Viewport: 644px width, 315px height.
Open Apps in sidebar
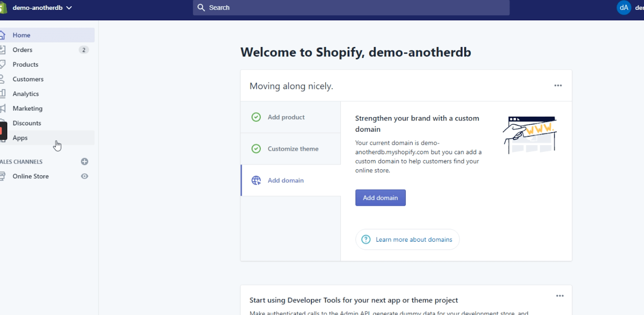(47, 138)
